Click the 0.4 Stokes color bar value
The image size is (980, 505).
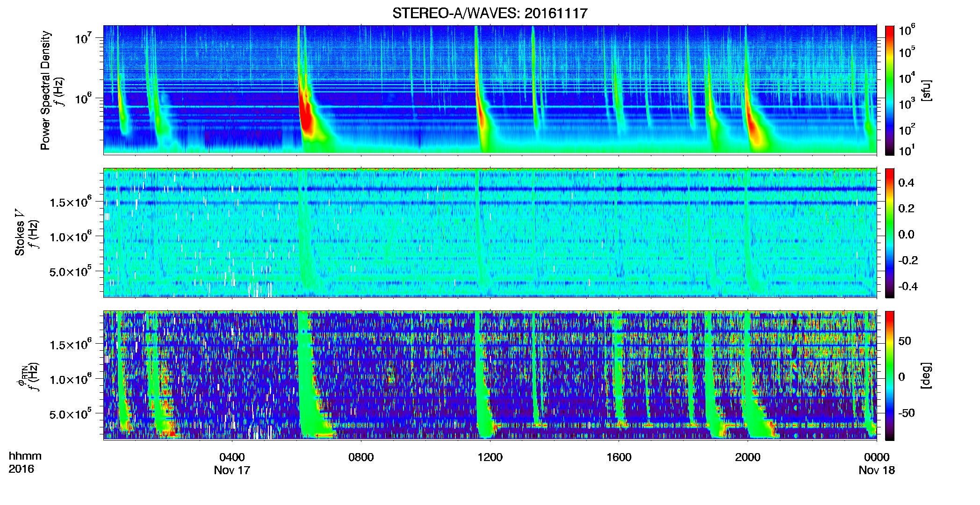pyautogui.click(x=906, y=182)
